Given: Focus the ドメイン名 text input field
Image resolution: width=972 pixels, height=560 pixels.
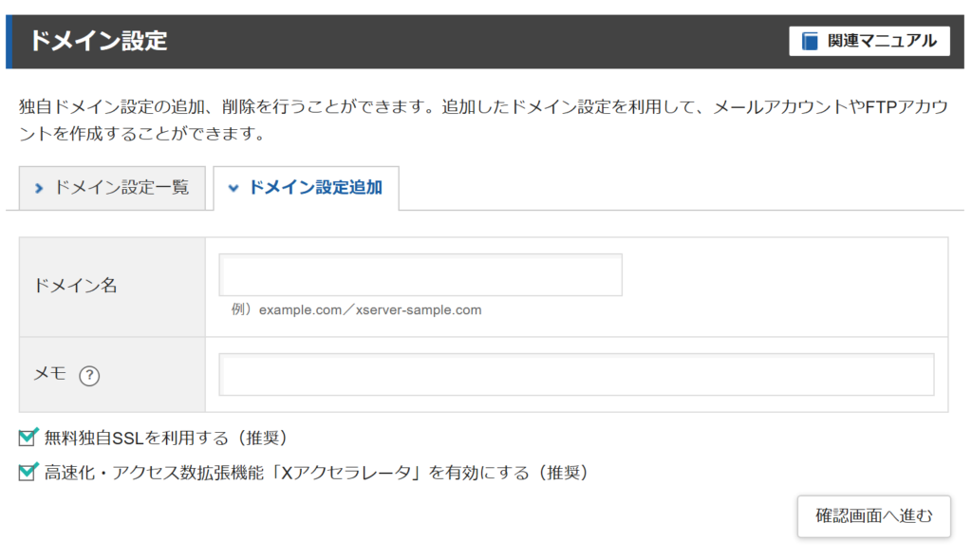Looking at the screenshot, I should (x=421, y=274).
